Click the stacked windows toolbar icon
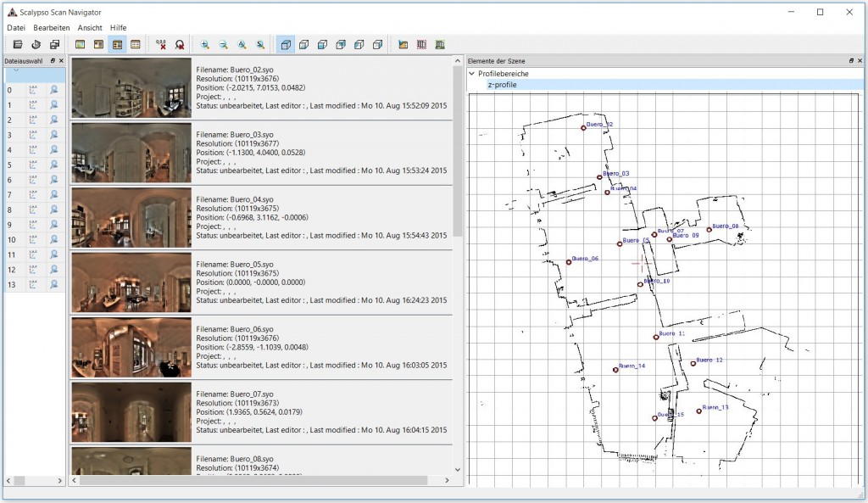The height and width of the screenshot is (503, 868). [54, 45]
